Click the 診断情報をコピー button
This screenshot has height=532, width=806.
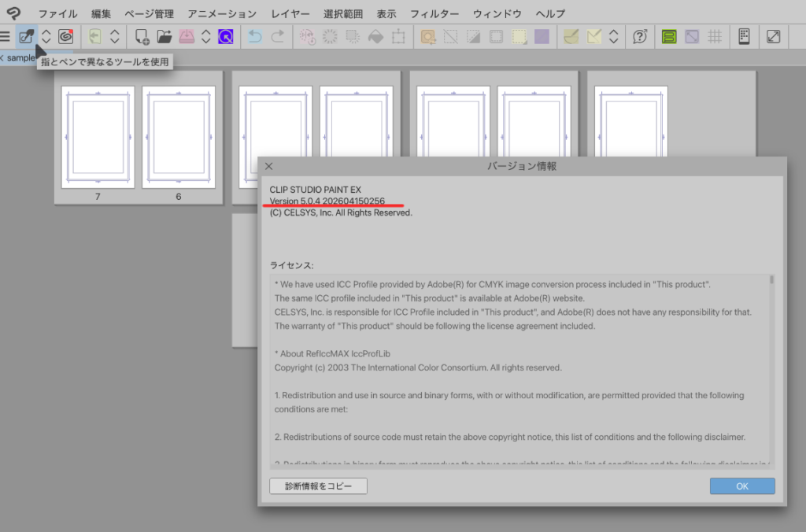318,486
